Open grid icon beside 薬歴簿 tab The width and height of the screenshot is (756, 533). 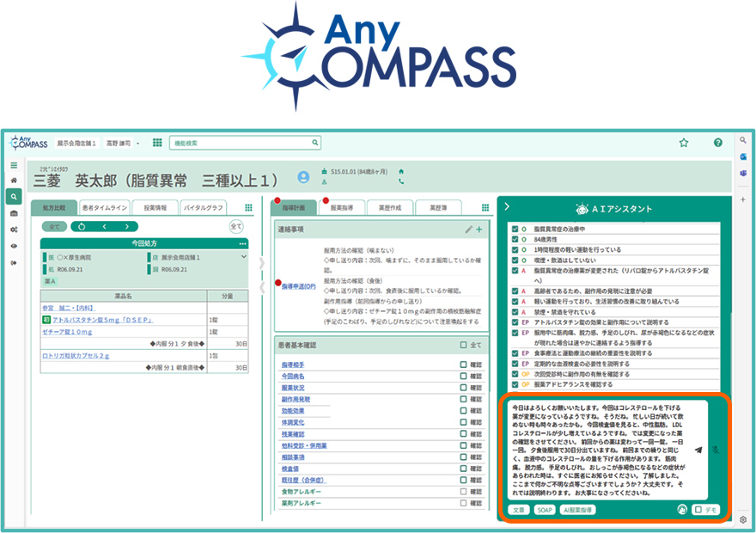pos(485,207)
